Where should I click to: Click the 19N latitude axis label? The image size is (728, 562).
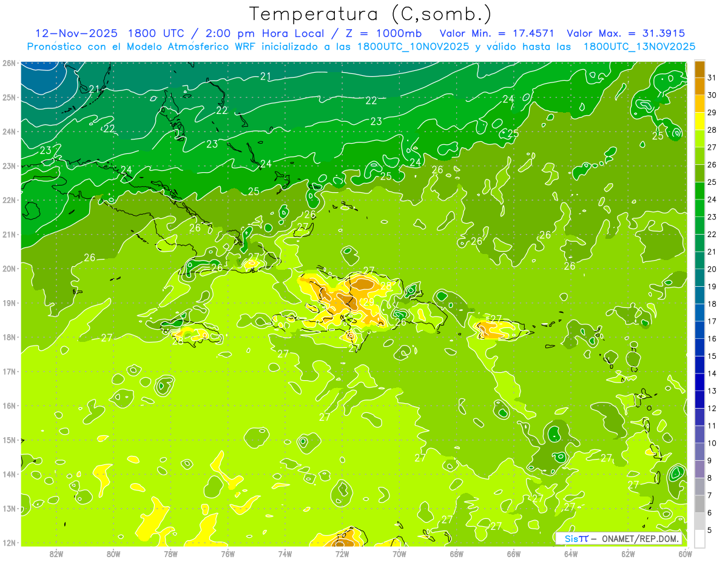click(x=9, y=303)
